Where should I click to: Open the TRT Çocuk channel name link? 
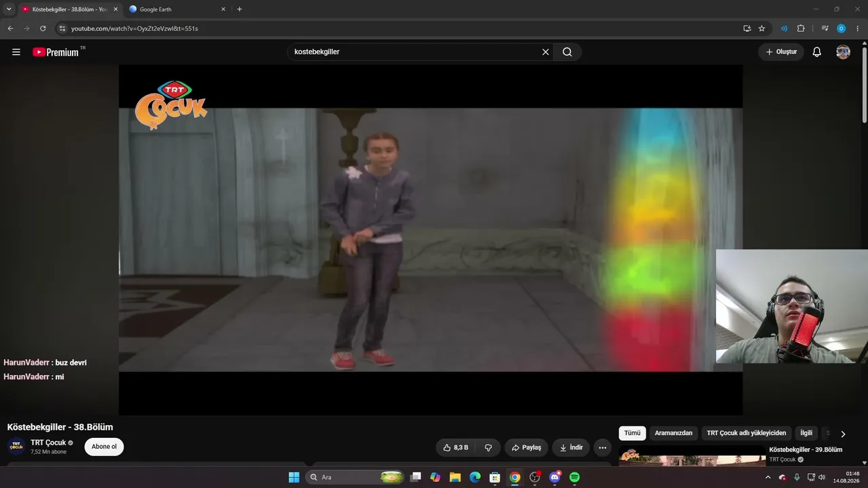[x=47, y=443]
